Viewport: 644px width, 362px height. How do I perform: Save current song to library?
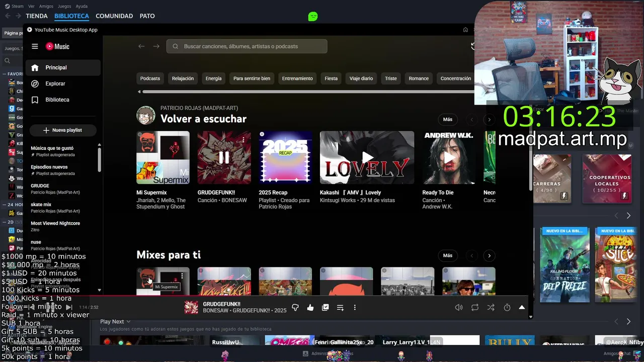pyautogui.click(x=325, y=307)
